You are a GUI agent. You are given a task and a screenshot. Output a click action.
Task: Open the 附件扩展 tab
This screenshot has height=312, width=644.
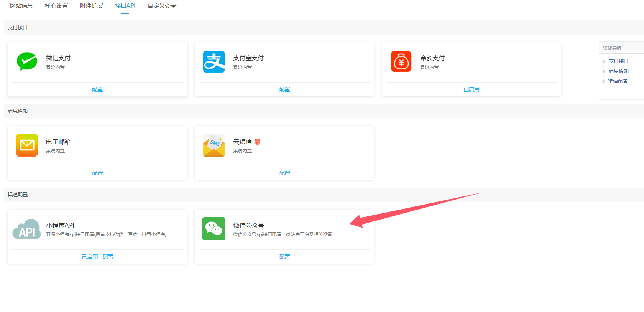(91, 6)
